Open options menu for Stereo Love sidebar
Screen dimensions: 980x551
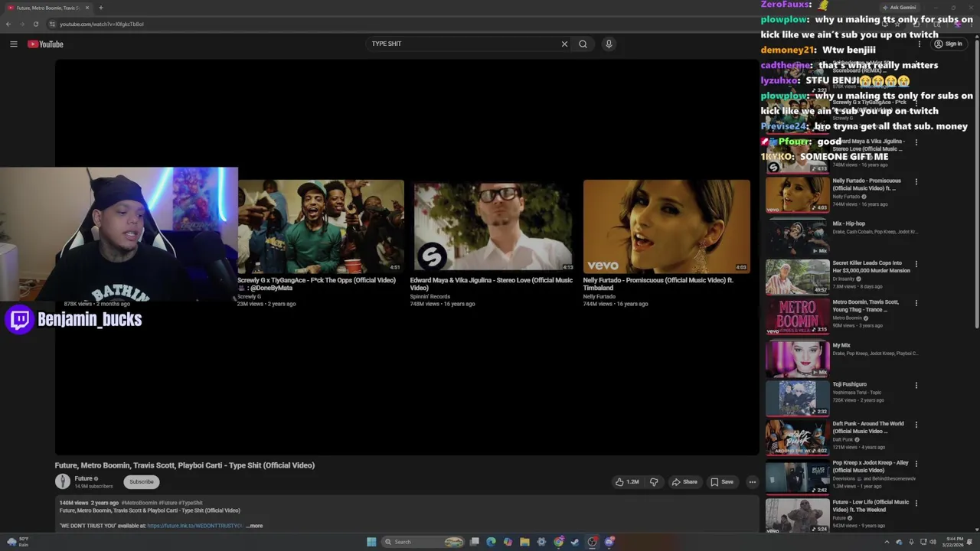tap(916, 142)
